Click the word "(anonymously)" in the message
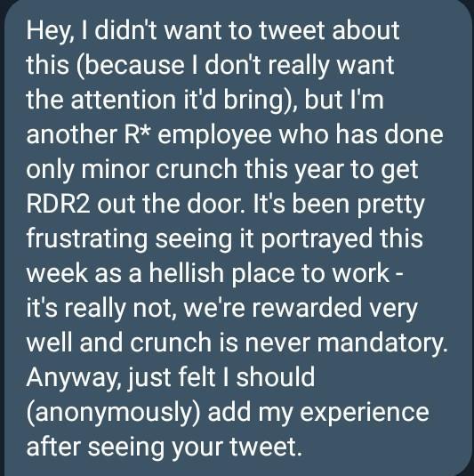 coord(113,413)
